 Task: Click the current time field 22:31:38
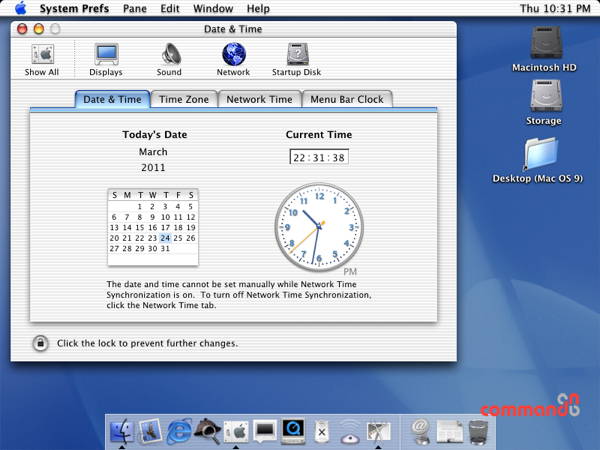coord(319,157)
